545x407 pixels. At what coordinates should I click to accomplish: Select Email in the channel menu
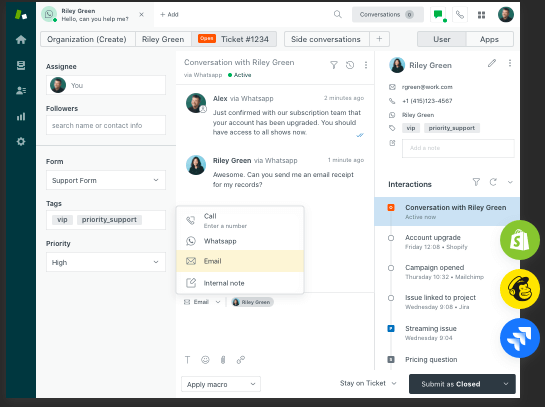click(x=240, y=261)
